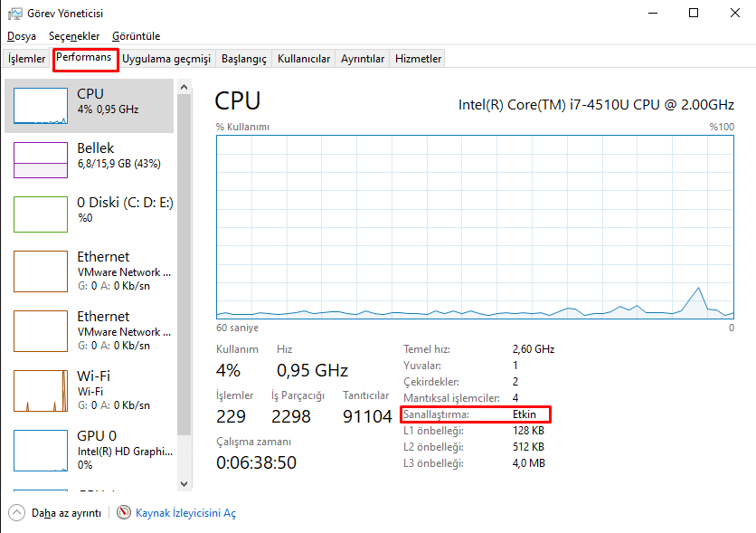756x533 pixels.
Task: Click the Kaynak İzleyicisini Aç link
Action: point(185,513)
